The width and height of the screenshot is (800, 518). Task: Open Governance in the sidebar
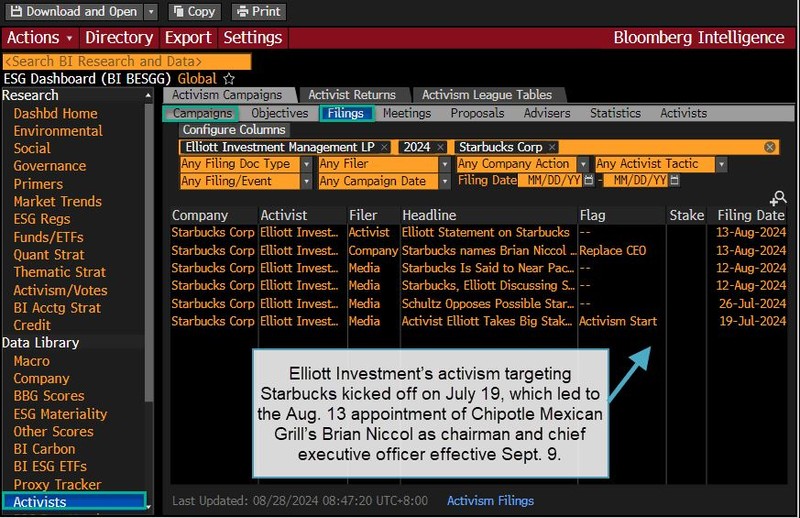tap(50, 166)
